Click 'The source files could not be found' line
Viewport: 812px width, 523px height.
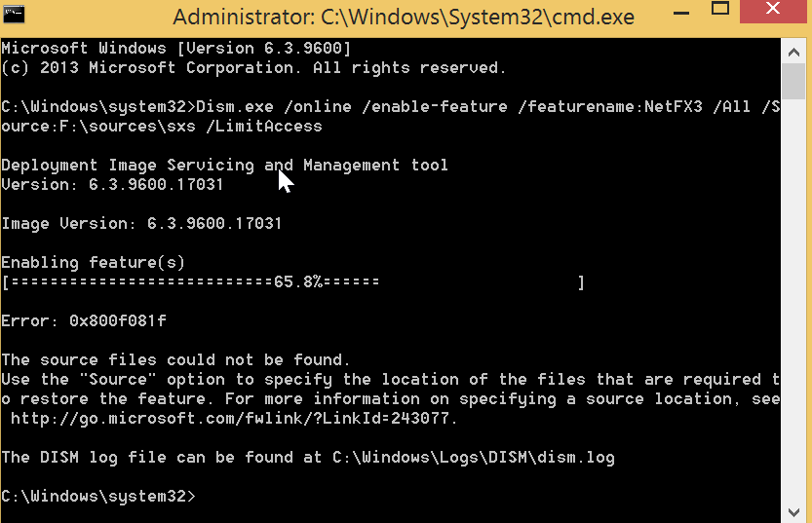pyautogui.click(x=176, y=359)
